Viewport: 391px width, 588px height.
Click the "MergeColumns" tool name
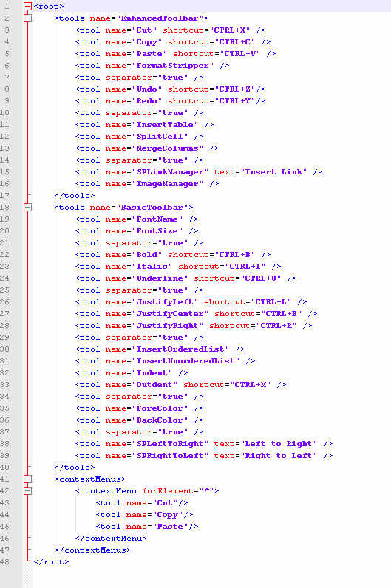tap(168, 148)
